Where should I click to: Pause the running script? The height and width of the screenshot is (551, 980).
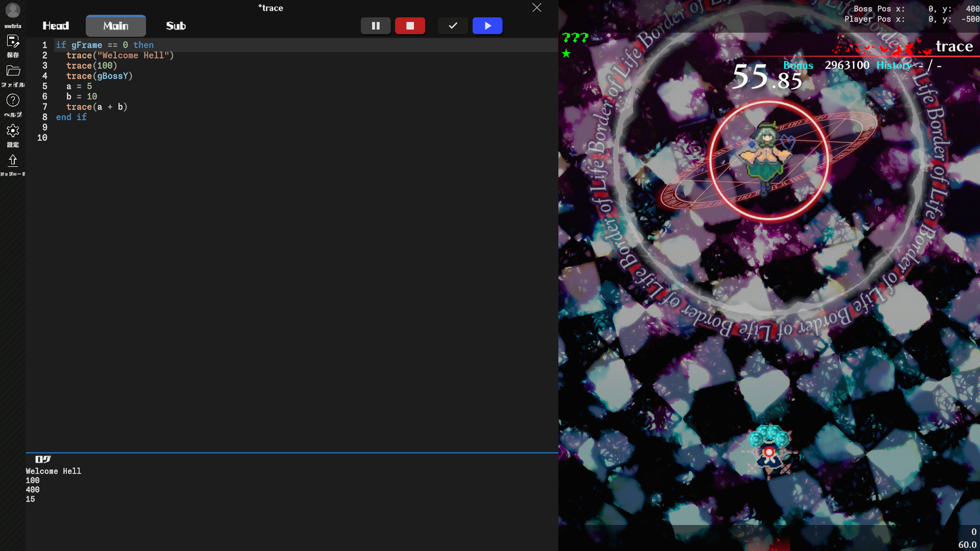pyautogui.click(x=376, y=26)
